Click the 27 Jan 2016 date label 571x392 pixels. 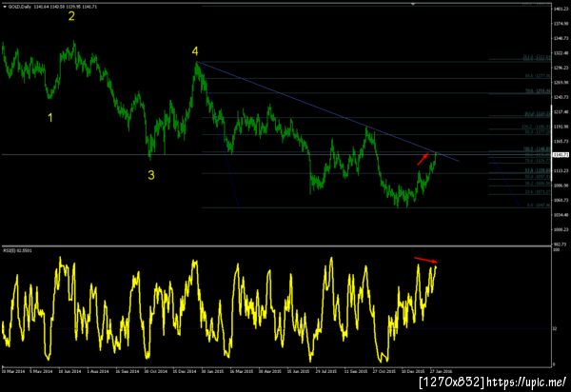[x=441, y=372]
